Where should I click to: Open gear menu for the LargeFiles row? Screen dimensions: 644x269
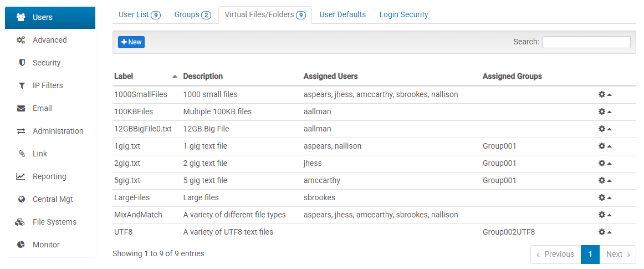coord(605,198)
